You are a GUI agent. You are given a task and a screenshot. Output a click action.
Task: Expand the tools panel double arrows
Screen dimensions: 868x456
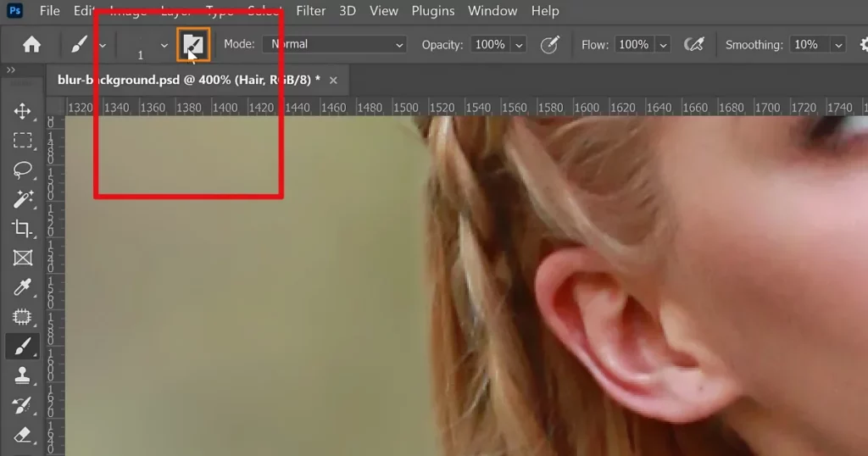pyautogui.click(x=10, y=70)
